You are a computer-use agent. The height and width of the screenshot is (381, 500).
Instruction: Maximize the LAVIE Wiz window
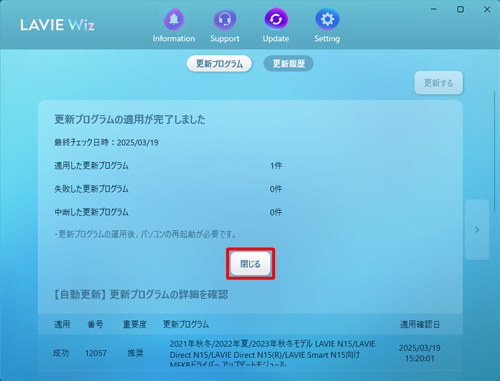[x=460, y=9]
